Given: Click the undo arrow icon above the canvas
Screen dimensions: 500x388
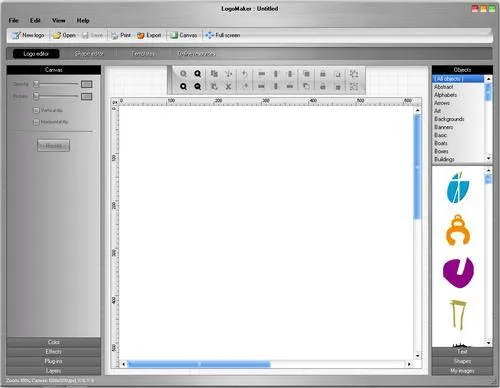Looking at the screenshot, I should 245,74.
